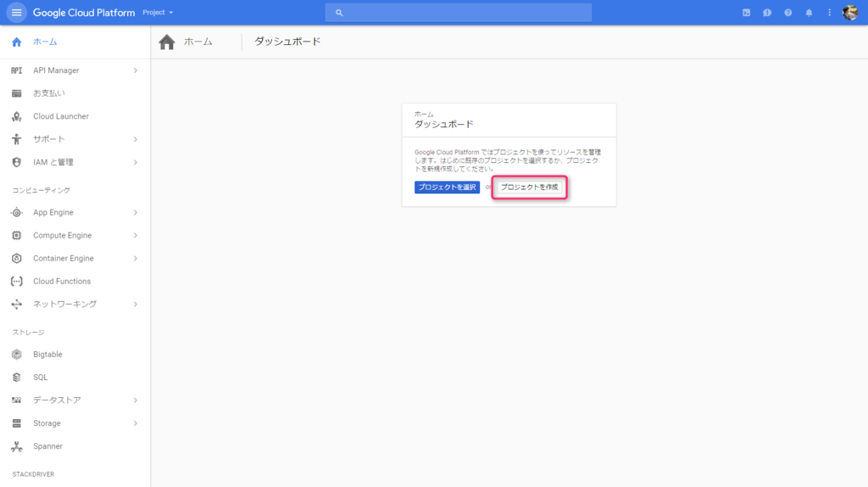Click the Storage icon
868x487 pixels.
click(17, 423)
